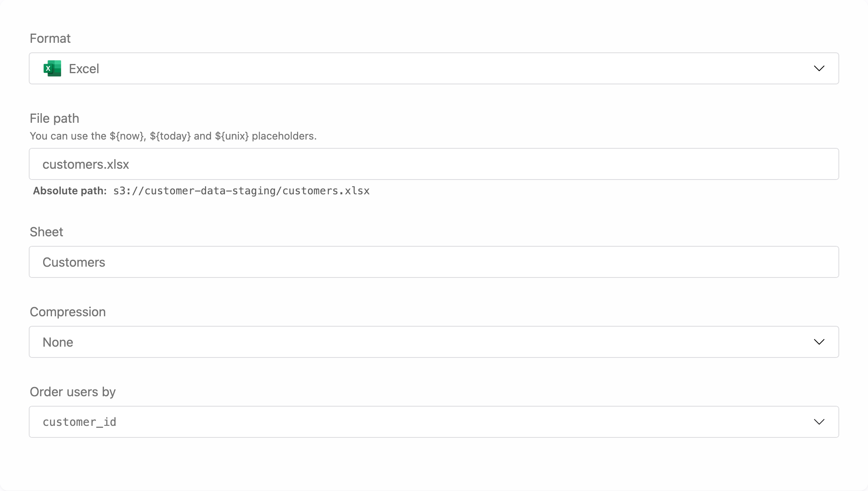Select the customer_id value in the dropdown

click(x=80, y=422)
